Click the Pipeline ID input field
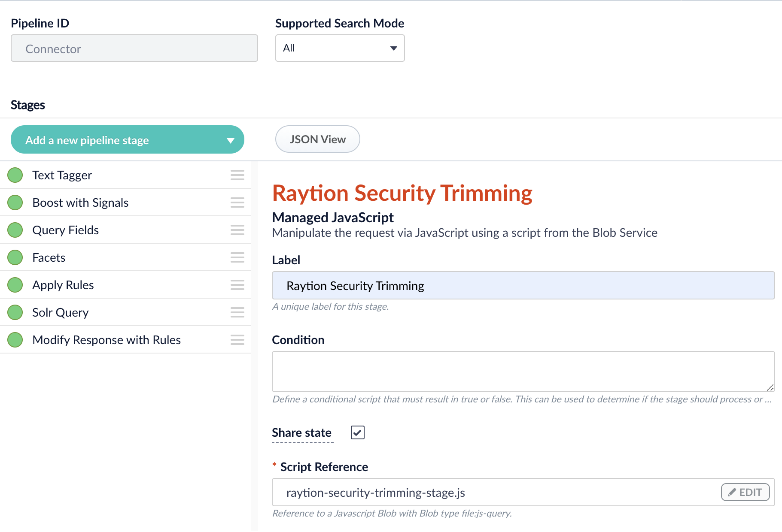782x532 pixels. [134, 48]
